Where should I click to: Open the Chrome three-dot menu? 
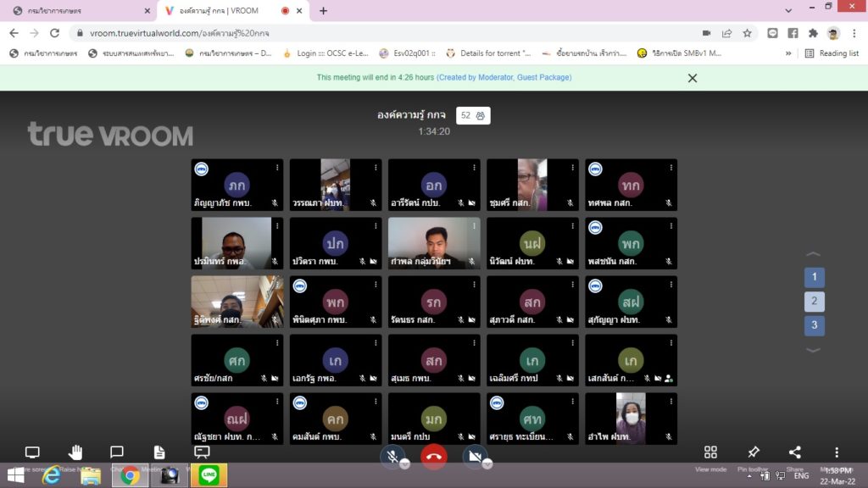(854, 33)
